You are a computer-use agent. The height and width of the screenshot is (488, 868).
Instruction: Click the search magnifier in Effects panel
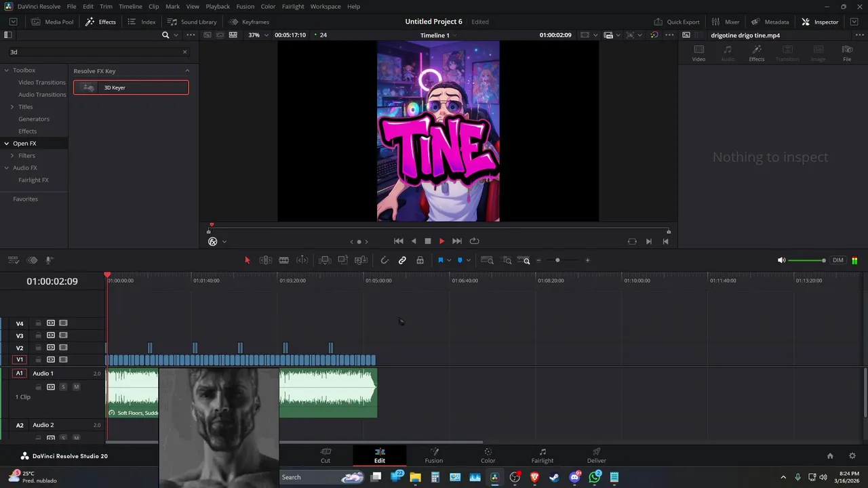(165, 35)
